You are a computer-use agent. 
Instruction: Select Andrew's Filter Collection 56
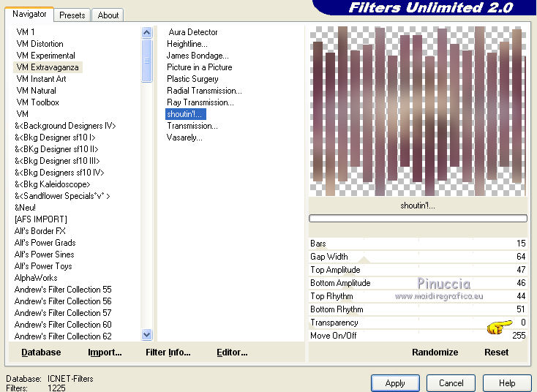point(63,301)
